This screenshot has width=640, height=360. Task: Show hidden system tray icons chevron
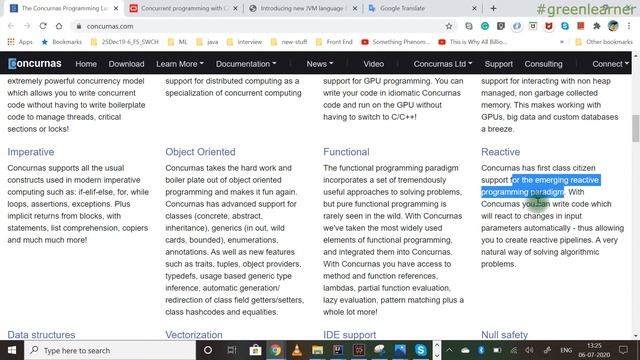[x=449, y=350]
